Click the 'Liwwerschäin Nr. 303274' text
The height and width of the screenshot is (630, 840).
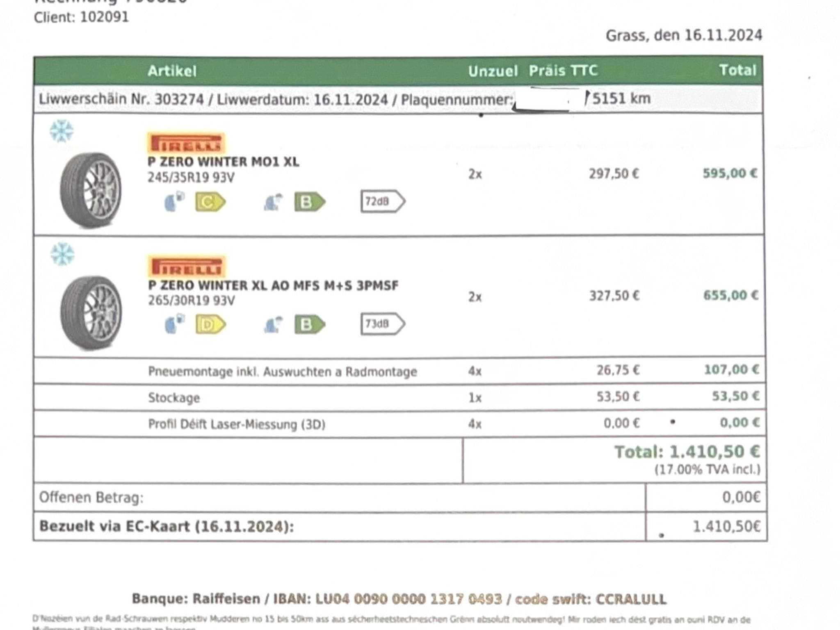pyautogui.click(x=121, y=99)
